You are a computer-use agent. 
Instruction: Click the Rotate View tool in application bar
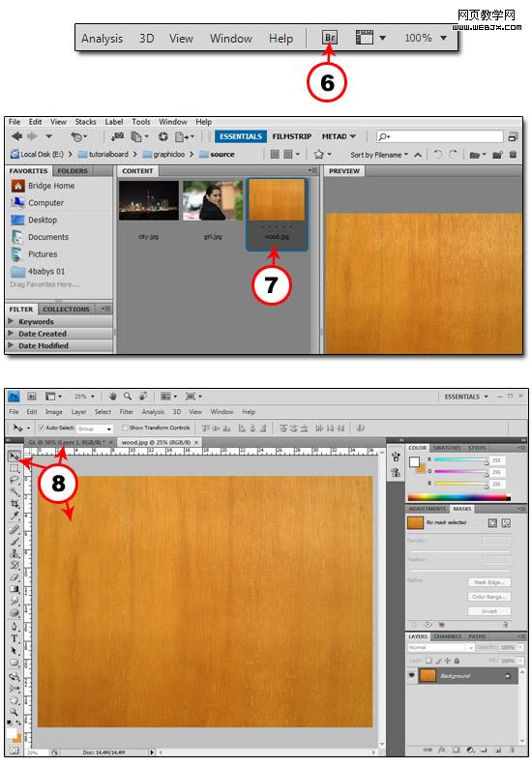point(143,396)
